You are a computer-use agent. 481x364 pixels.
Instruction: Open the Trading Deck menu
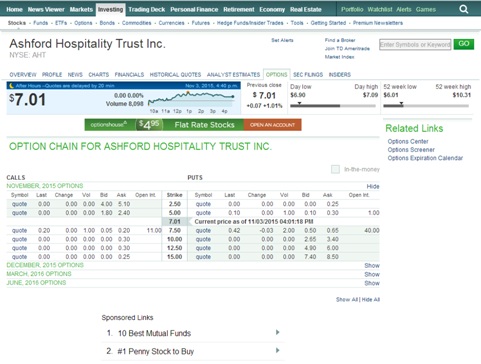[x=147, y=9]
